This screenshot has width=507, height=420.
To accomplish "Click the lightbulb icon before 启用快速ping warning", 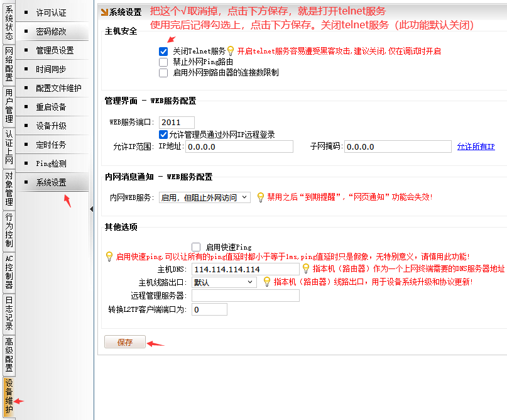I will click(109, 257).
